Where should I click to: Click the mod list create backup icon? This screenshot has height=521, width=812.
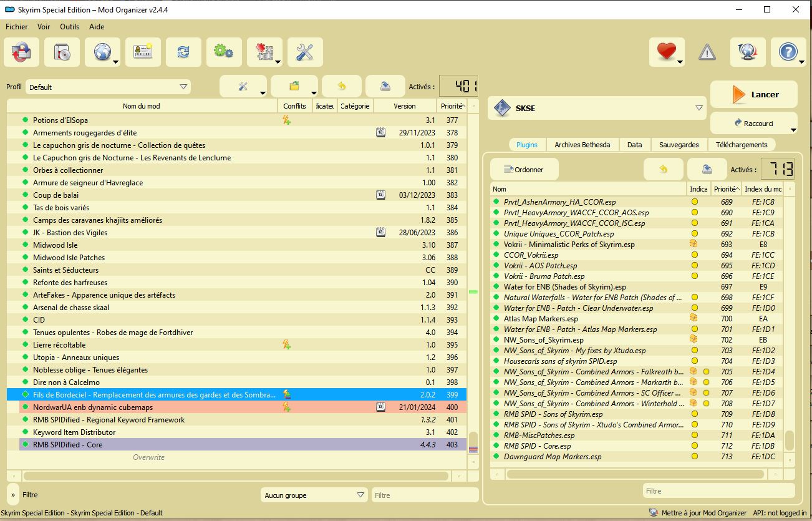385,86
